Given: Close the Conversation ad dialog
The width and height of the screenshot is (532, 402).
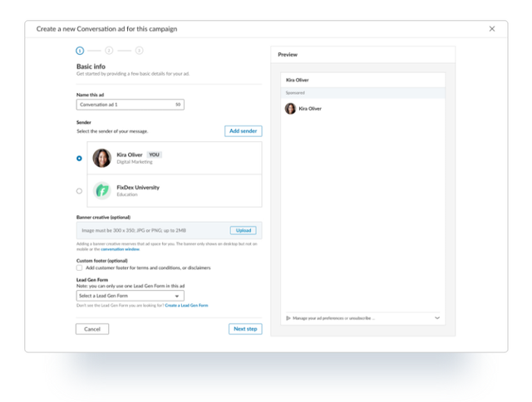Looking at the screenshot, I should [491, 29].
